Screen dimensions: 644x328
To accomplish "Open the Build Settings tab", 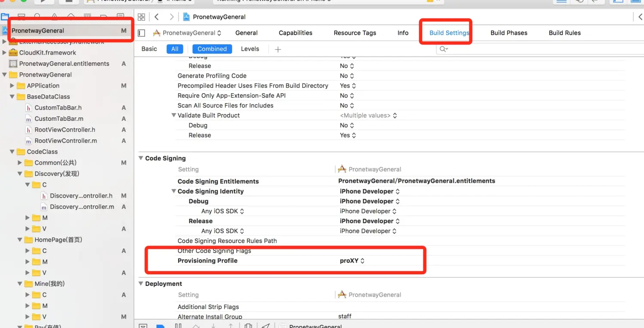I will [449, 33].
